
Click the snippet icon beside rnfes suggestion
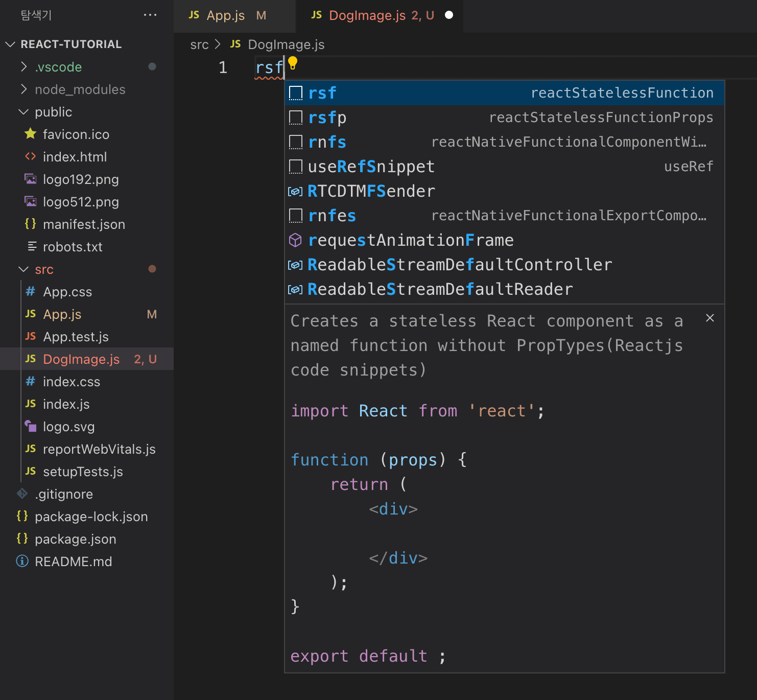[x=296, y=216]
